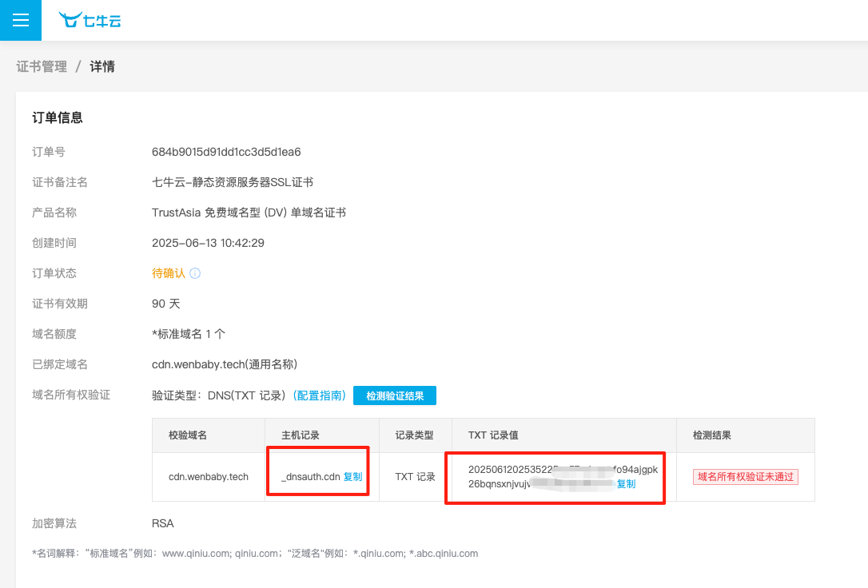Click the 证书备注名 label
Screen dimensions: 868x588
coord(60,182)
